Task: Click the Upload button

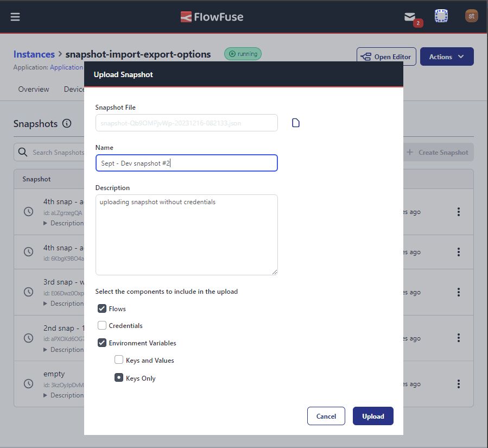Action: click(373, 416)
